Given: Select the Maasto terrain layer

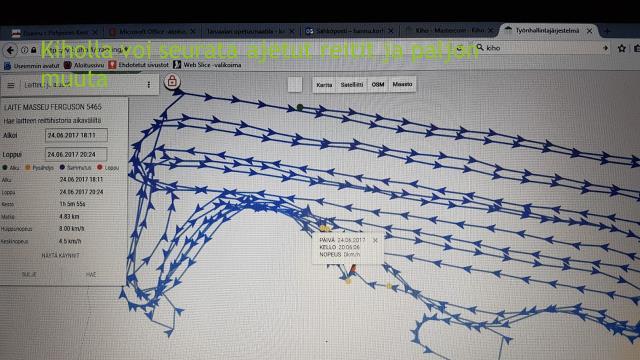Looking at the screenshot, I should tap(402, 84).
